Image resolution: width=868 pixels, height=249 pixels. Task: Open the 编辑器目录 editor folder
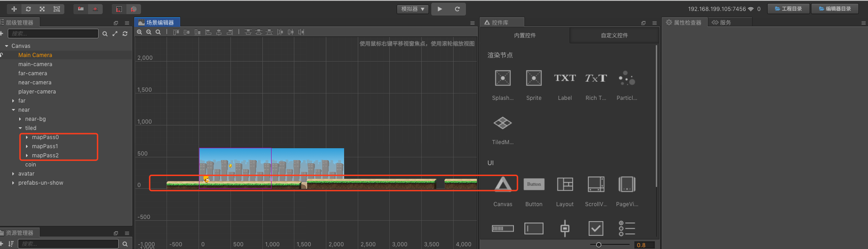[x=835, y=9]
